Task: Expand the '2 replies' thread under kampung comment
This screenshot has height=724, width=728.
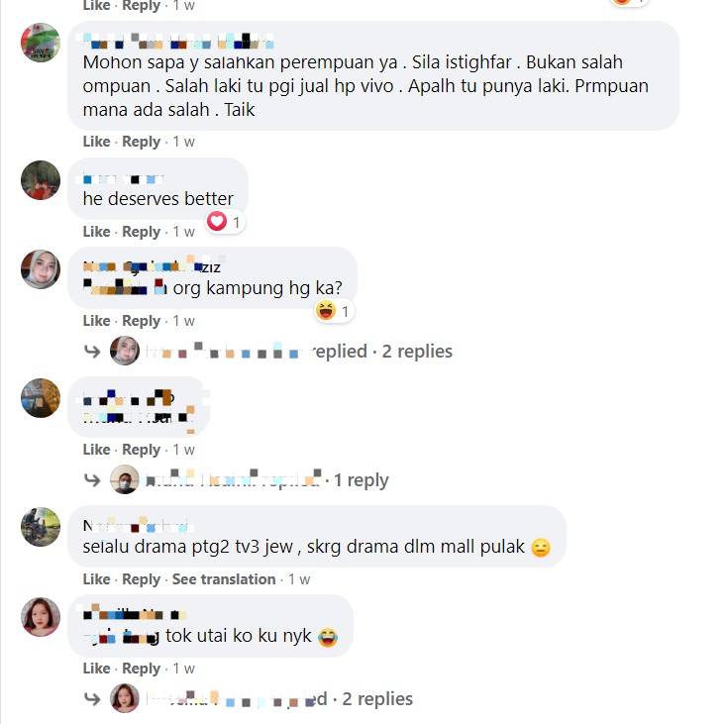Action: tap(416, 351)
